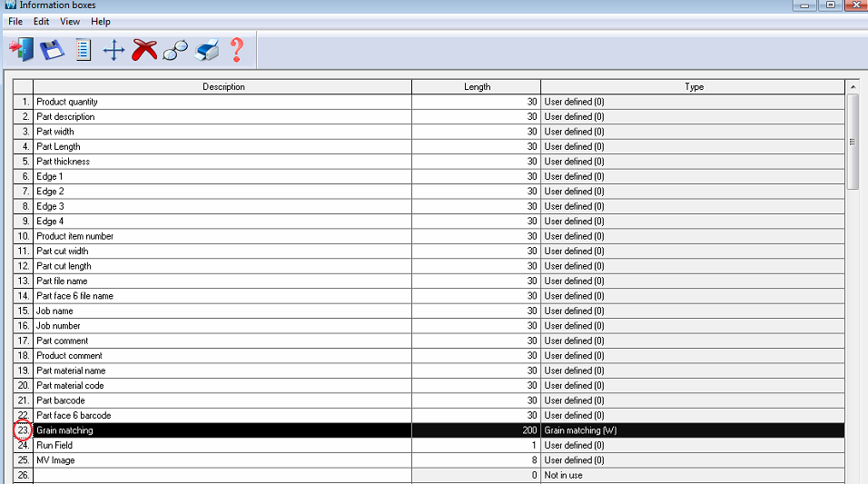The height and width of the screenshot is (484, 868).
Task: Click the exit door icon in toolbar
Action: (x=20, y=50)
